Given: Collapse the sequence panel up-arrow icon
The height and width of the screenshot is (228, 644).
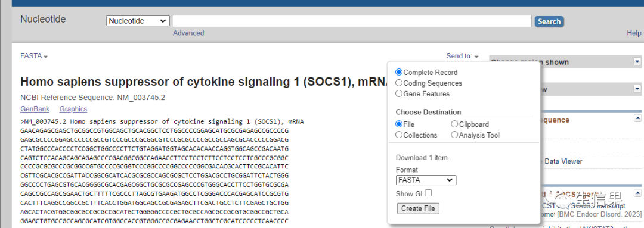Looking at the screenshot, I should pos(637,118).
